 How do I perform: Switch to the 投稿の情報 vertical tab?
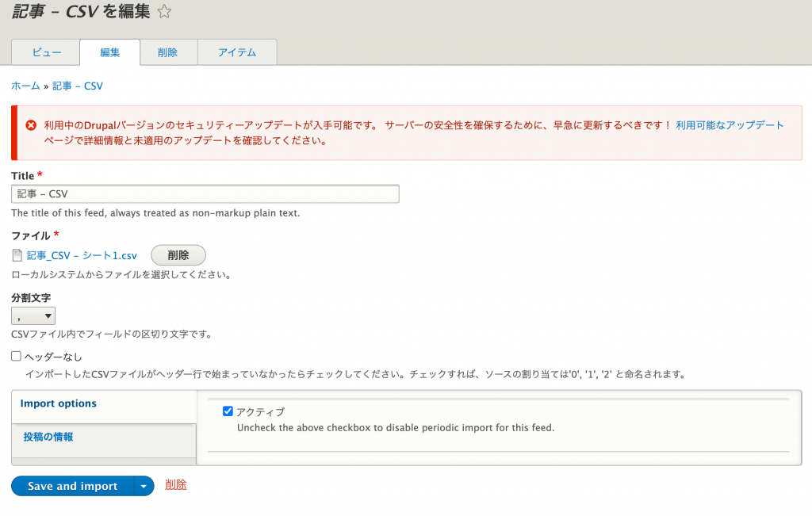click(x=48, y=437)
